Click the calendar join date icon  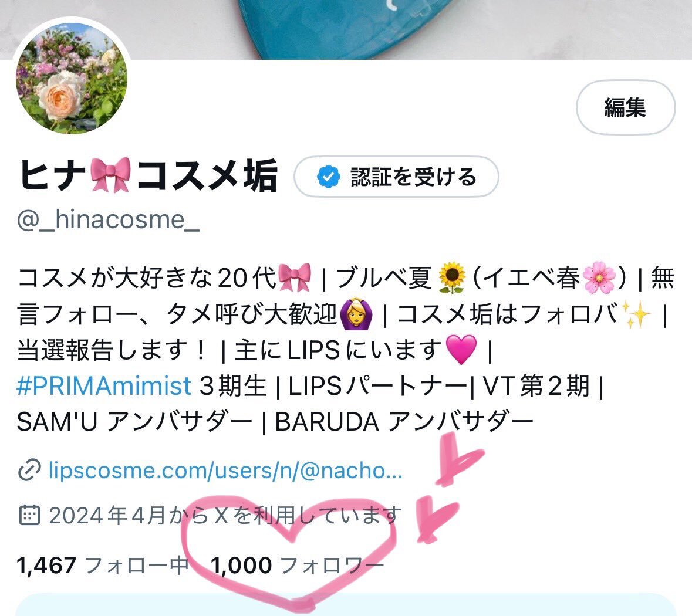tap(29, 515)
